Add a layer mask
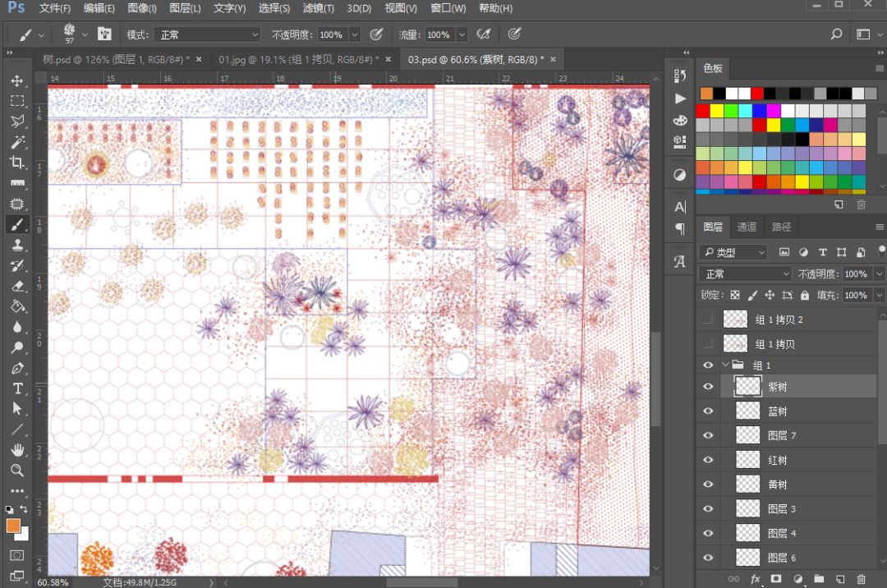Viewport: 887px width, 588px height. tap(776, 578)
